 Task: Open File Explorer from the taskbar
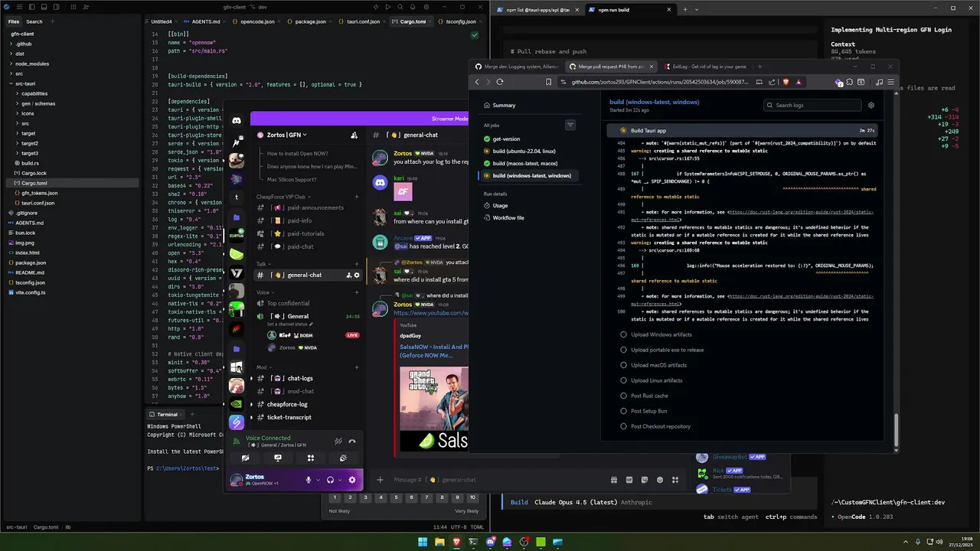tap(439, 542)
